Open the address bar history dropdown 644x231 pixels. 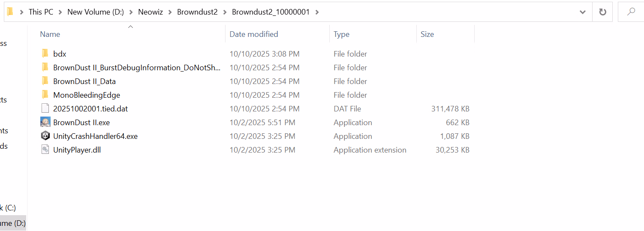coord(583,12)
